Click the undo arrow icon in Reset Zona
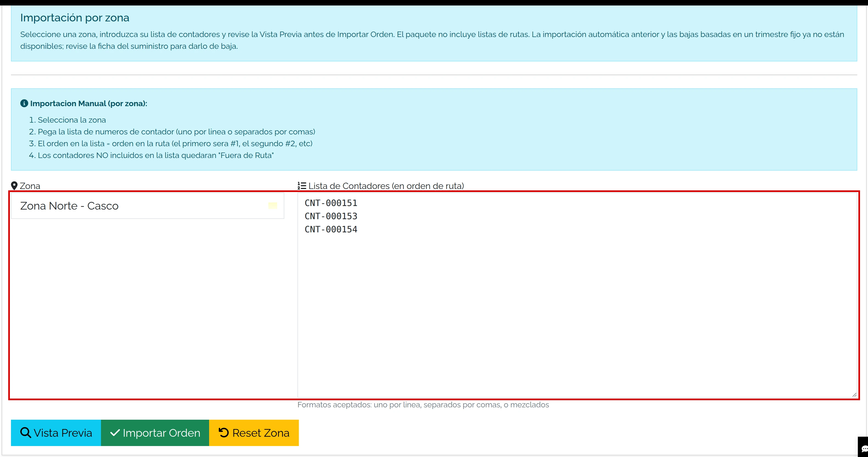 point(224,432)
